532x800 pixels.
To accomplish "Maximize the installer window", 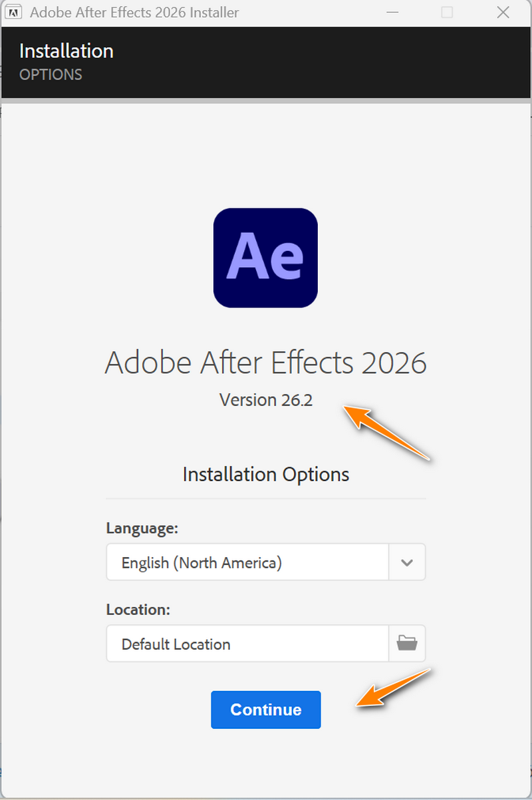I will click(447, 12).
